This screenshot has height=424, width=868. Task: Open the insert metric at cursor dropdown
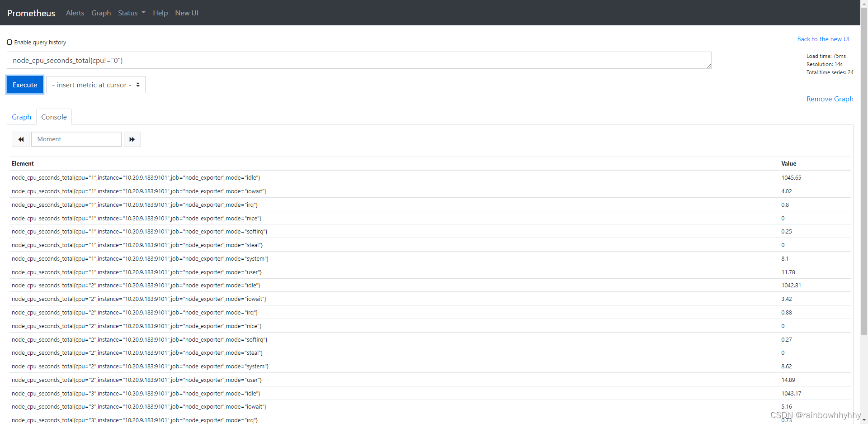coord(96,85)
